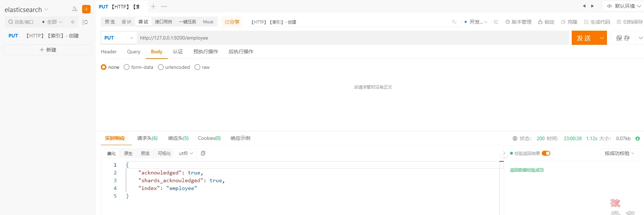644x215 pixels.
Task: Click the 生成代码 generate code icon
Action: pyautogui.click(x=586, y=22)
